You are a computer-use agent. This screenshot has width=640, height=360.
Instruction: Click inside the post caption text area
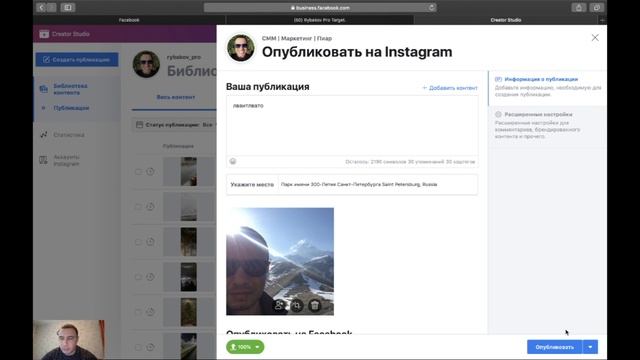pos(352,126)
